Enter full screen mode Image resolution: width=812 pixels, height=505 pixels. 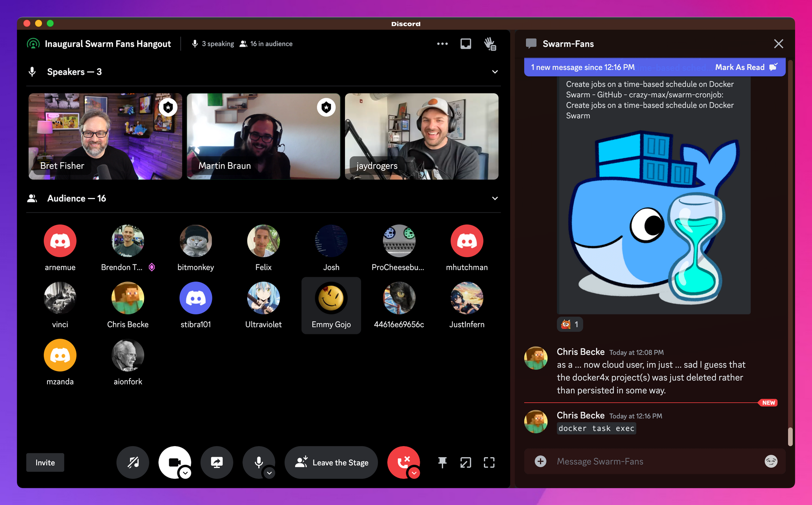pyautogui.click(x=489, y=462)
